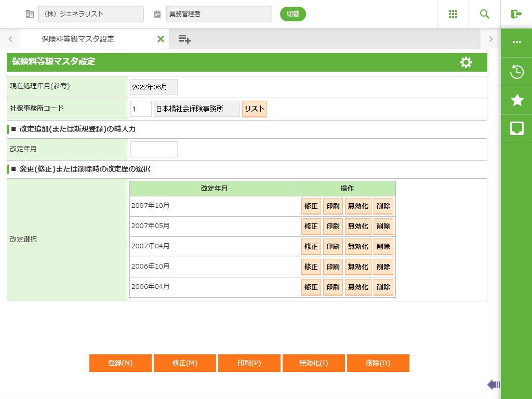
Task: Collapse sidebar using the purple arrow icon
Action: pyautogui.click(x=493, y=384)
